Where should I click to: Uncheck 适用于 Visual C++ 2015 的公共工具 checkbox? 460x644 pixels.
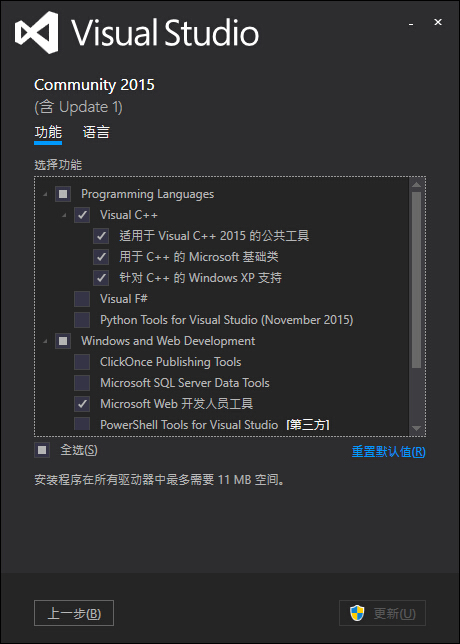coord(101,236)
